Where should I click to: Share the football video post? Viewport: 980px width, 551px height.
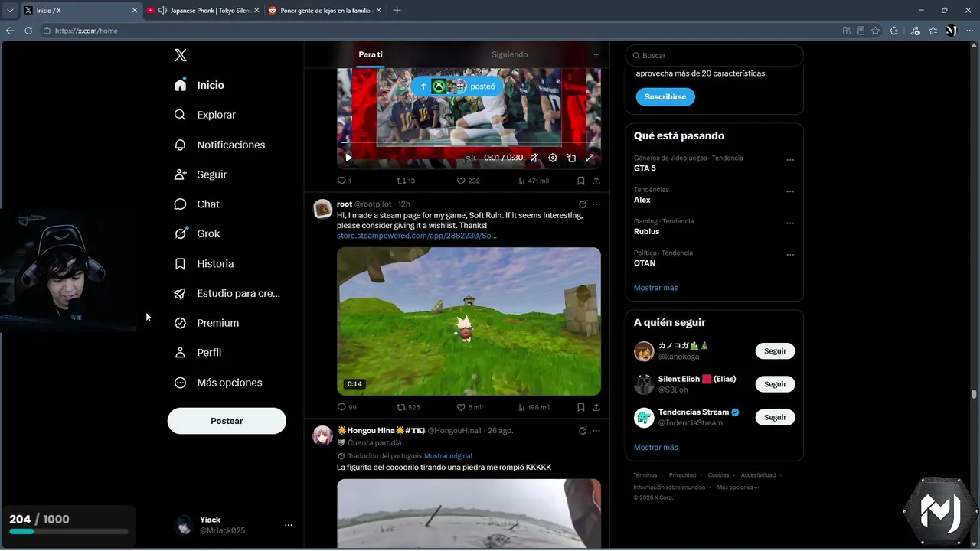tap(596, 181)
